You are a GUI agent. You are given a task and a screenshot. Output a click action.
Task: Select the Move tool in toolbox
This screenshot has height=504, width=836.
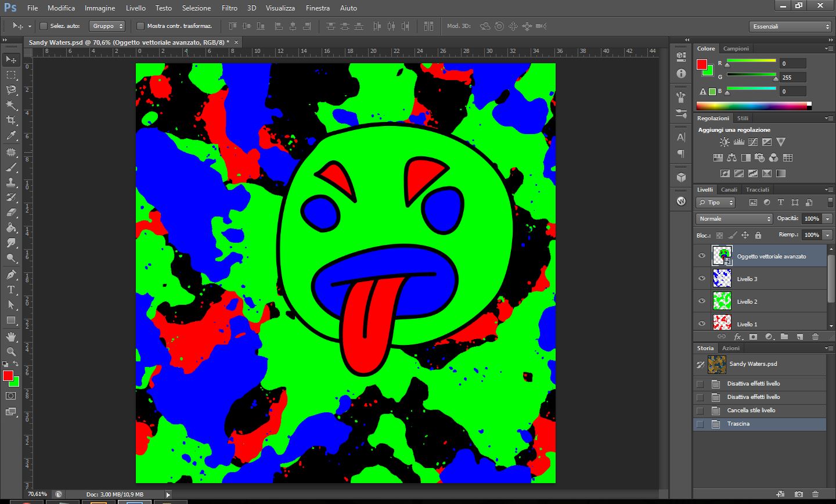11,59
